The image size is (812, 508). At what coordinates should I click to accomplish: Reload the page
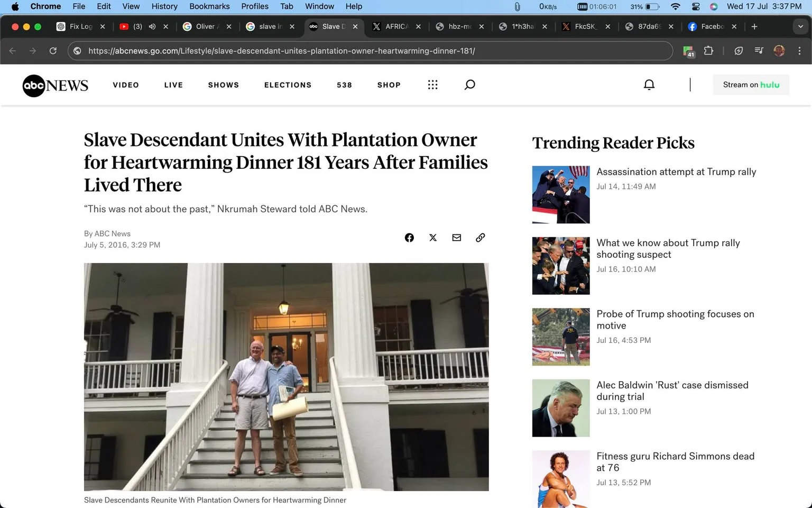(53, 51)
